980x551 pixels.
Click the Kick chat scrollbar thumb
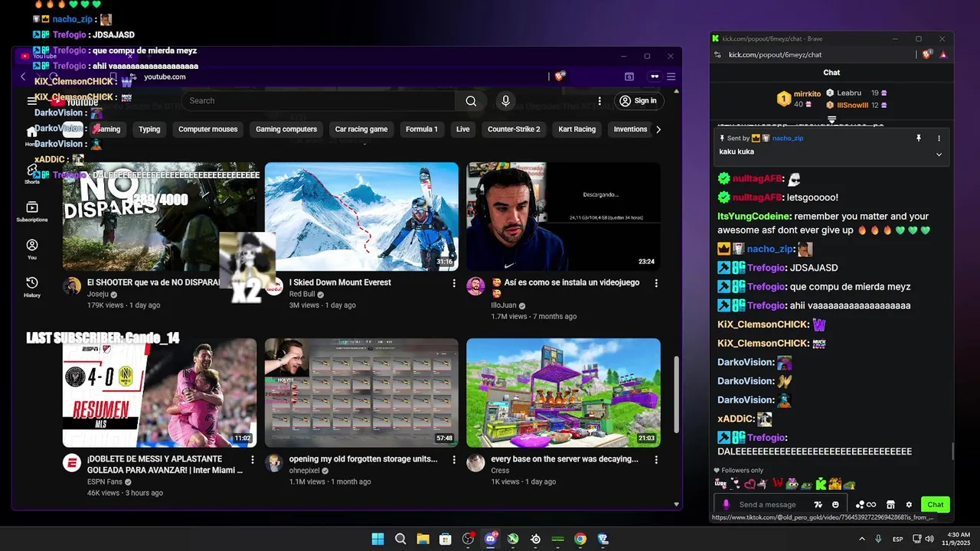click(952, 452)
